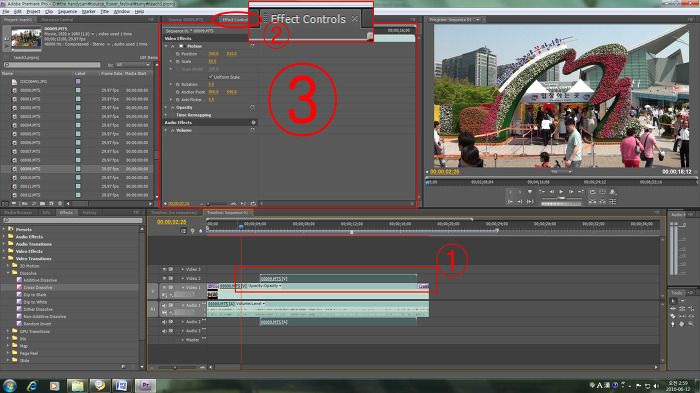Click the Extract button in Program monitor

tap(602, 201)
